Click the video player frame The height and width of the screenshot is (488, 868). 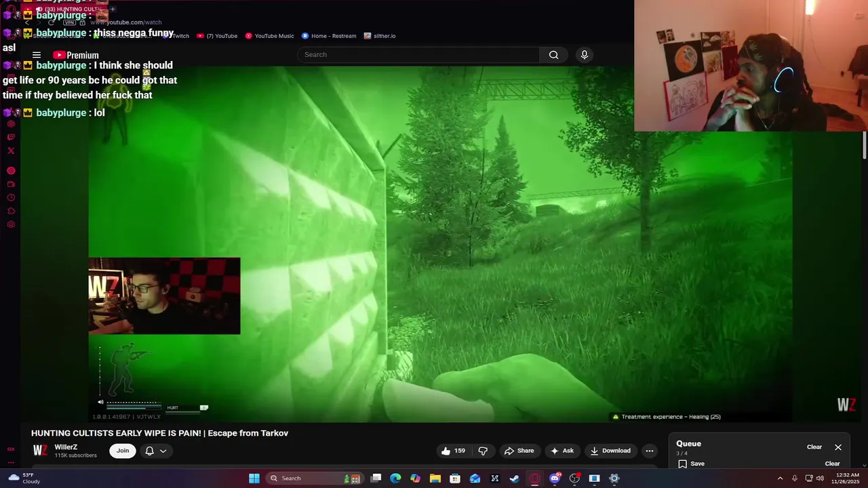[440, 244]
